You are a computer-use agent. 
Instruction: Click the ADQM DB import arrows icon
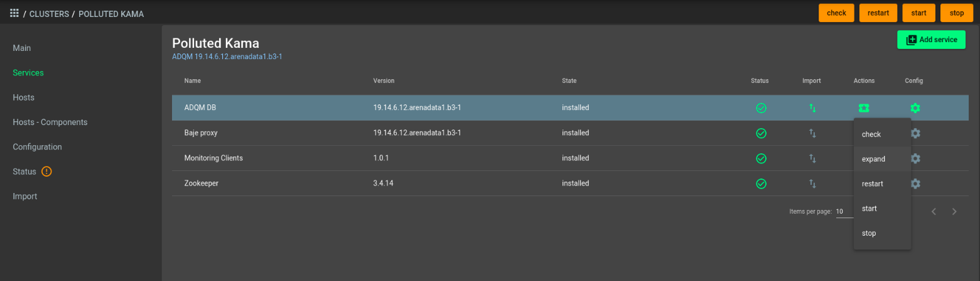tap(812, 108)
